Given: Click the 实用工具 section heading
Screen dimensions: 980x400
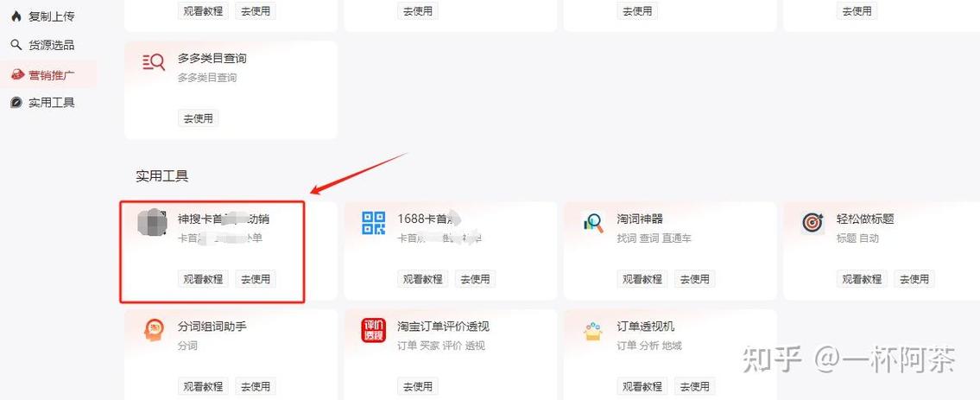Looking at the screenshot, I should tap(161, 176).
